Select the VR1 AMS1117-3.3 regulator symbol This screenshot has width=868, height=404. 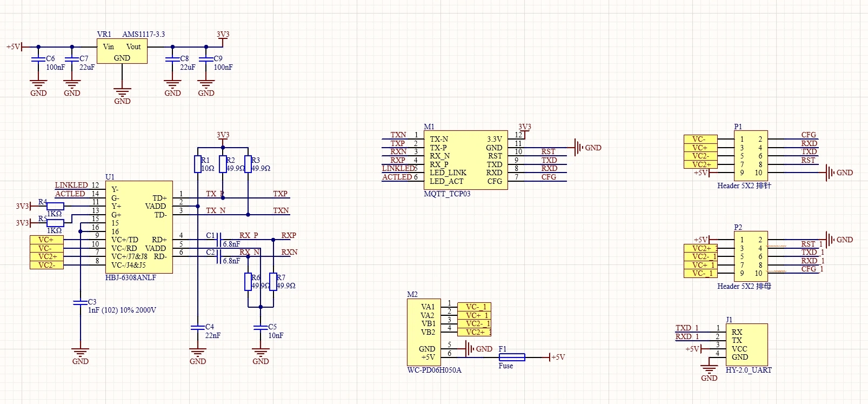click(122, 51)
